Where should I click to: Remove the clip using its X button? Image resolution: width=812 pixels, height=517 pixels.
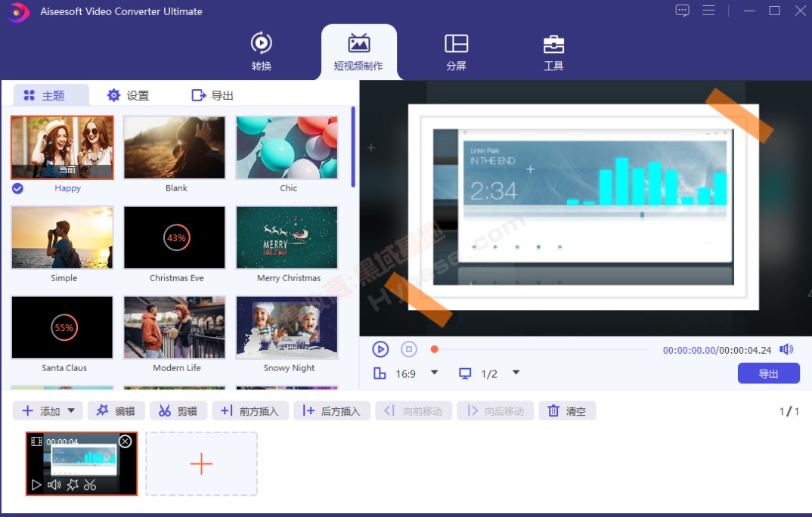pos(126,441)
